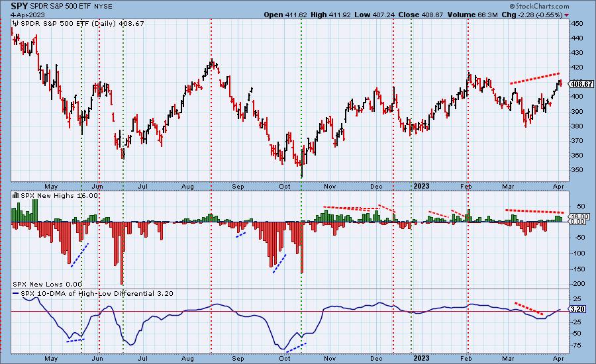Click the High 411.92 value
The image size is (596, 364).
pyautogui.click(x=330, y=15)
